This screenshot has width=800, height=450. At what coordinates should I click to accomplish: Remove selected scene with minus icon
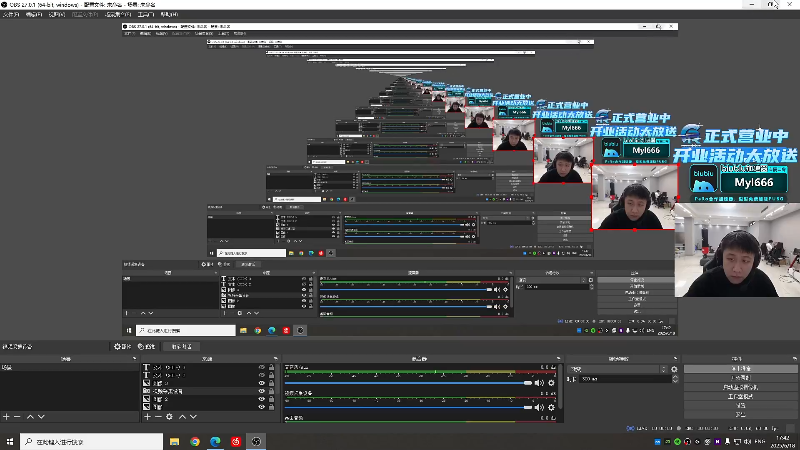coord(17,417)
